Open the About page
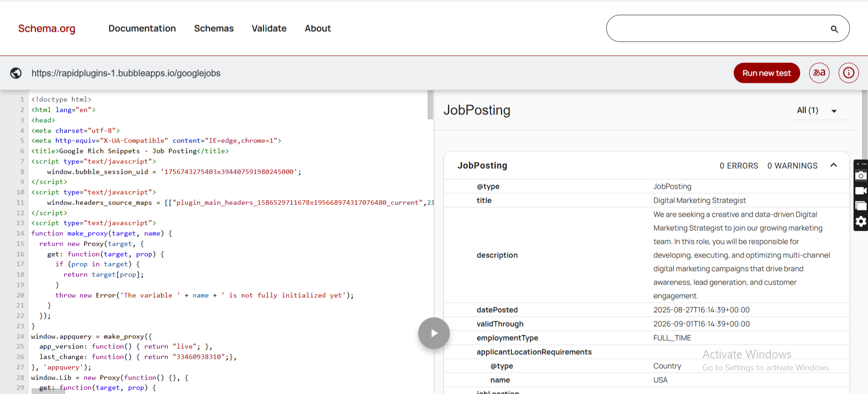 pos(317,28)
